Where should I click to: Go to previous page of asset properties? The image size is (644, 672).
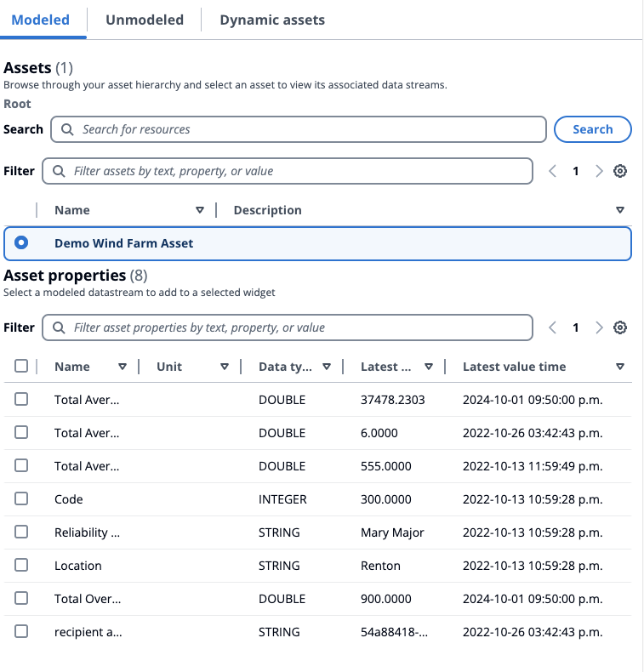[x=553, y=327]
